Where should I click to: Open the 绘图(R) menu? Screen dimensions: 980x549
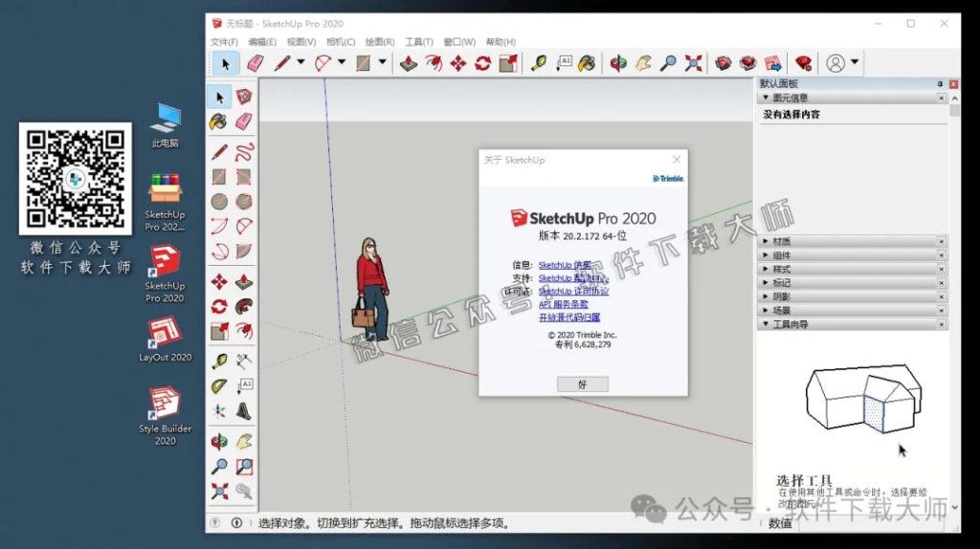coord(380,42)
